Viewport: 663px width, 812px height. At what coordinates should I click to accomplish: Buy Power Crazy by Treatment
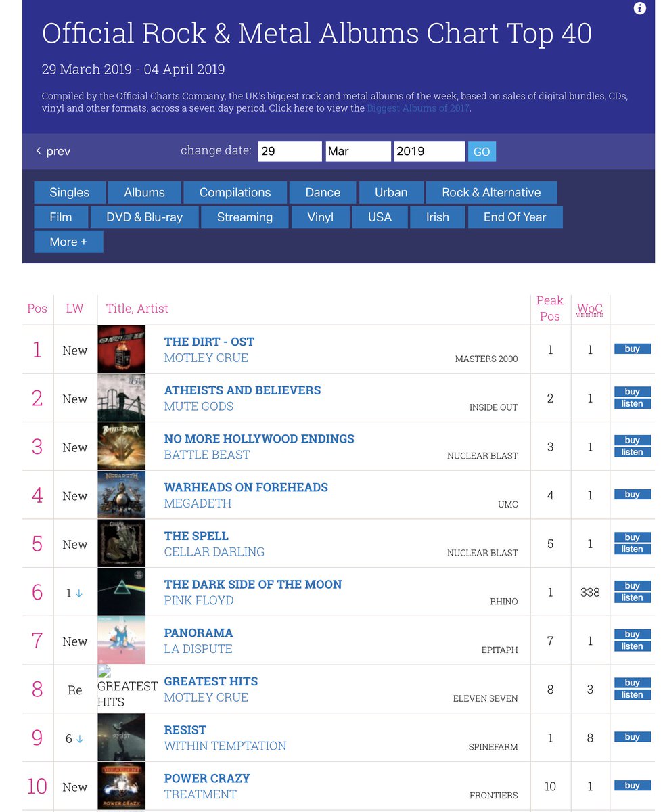[633, 786]
